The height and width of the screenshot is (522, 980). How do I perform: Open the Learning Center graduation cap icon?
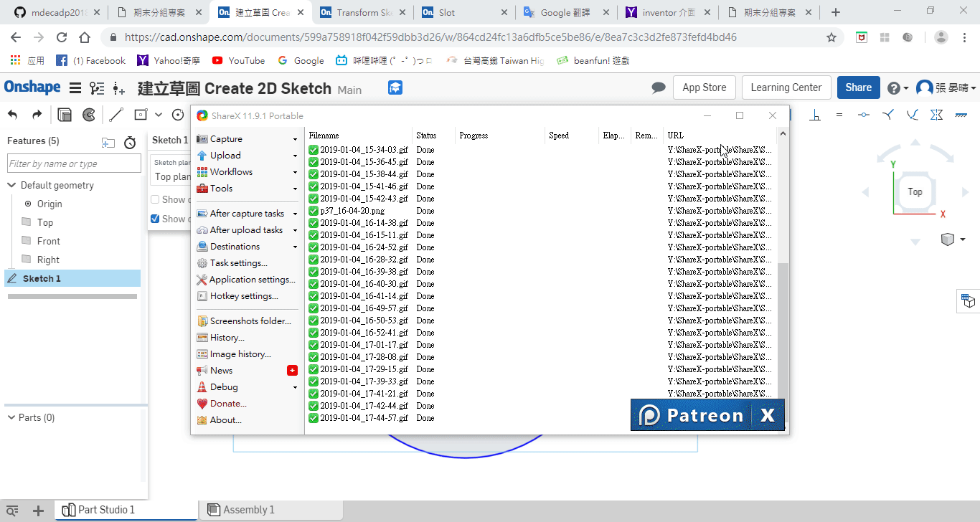click(395, 87)
